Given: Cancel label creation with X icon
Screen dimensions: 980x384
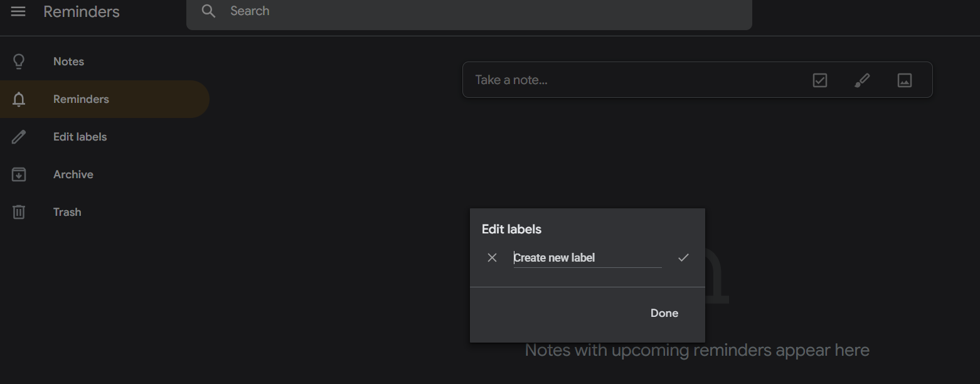Looking at the screenshot, I should (x=492, y=258).
